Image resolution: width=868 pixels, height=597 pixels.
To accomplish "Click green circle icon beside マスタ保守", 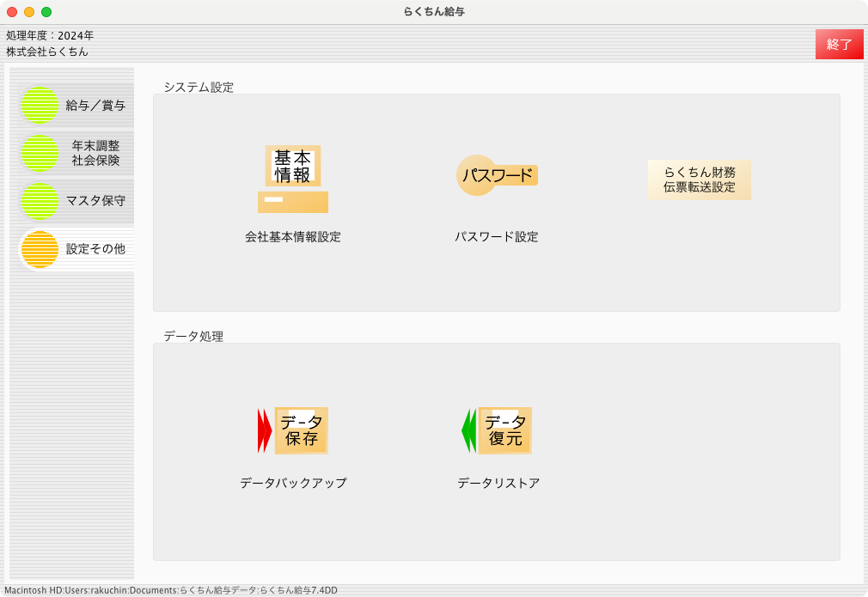I will point(40,201).
